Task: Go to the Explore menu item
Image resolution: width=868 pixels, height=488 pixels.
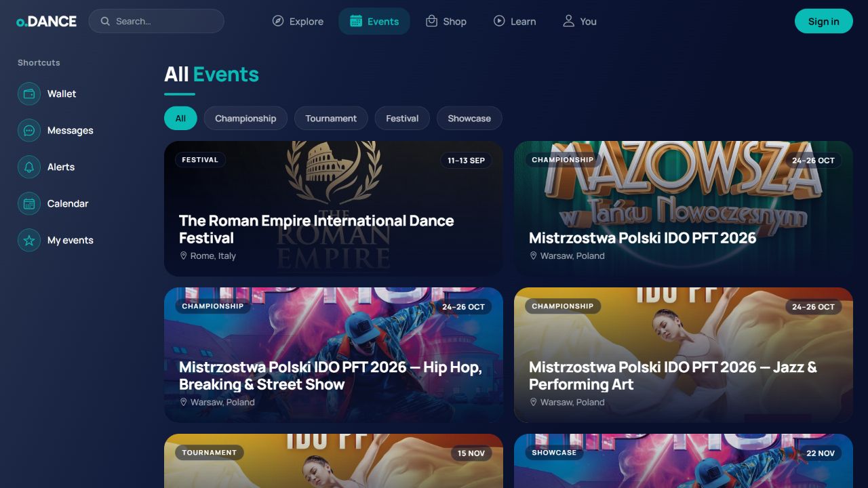Action: (x=298, y=21)
